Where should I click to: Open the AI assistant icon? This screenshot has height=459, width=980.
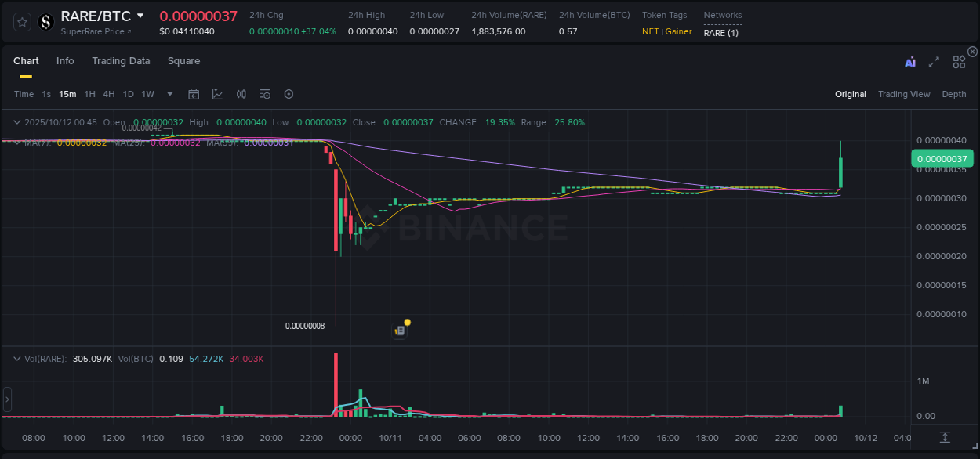pyautogui.click(x=909, y=62)
